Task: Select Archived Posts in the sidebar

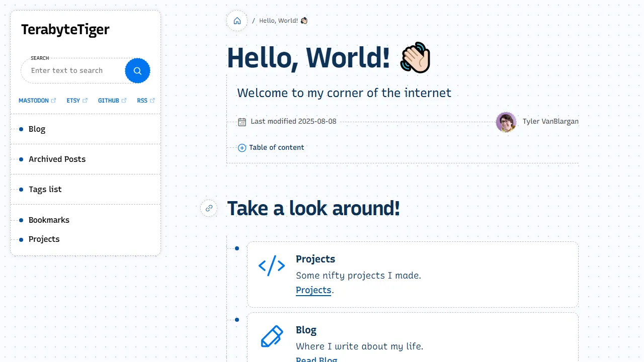Action: [x=57, y=159]
